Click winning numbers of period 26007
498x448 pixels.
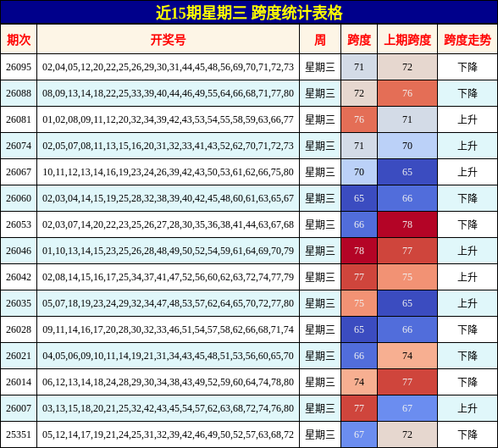click(168, 408)
